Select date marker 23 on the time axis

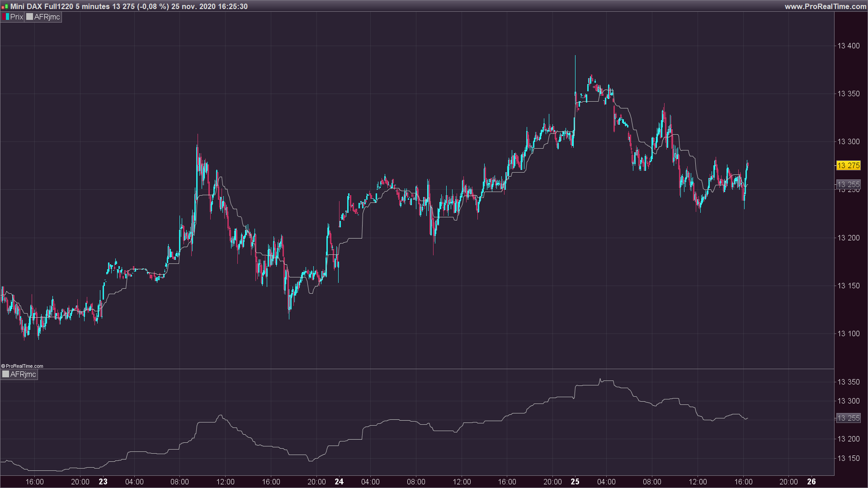point(103,482)
